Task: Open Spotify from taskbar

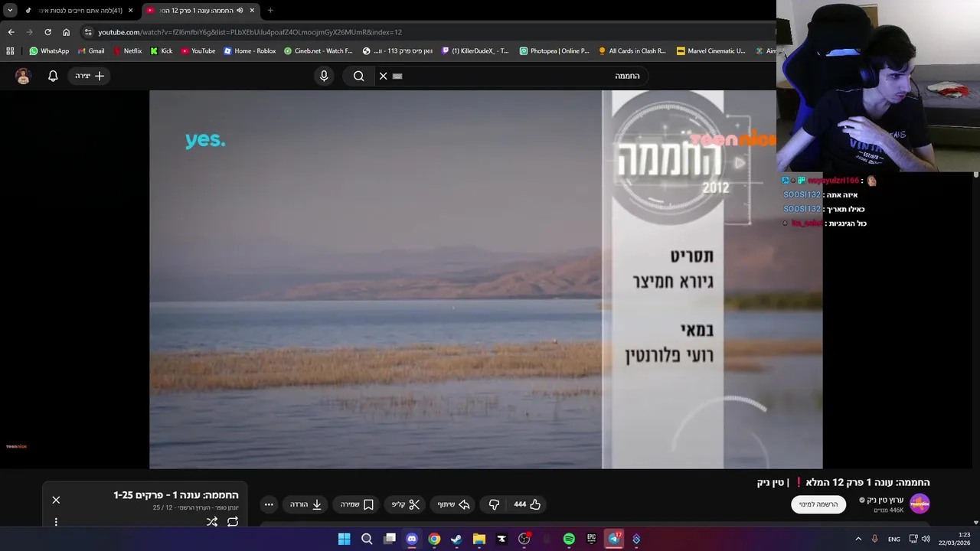Action: 569,539
